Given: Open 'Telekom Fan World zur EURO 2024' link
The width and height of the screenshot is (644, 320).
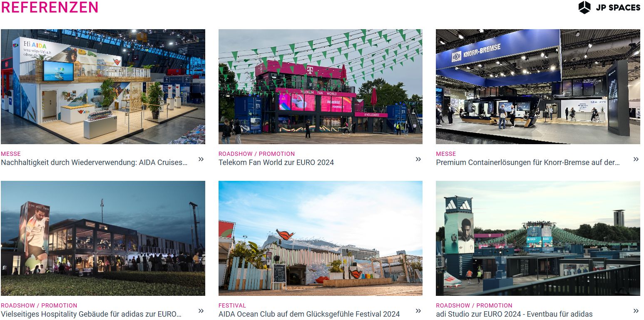Looking at the screenshot, I should coord(276,162).
